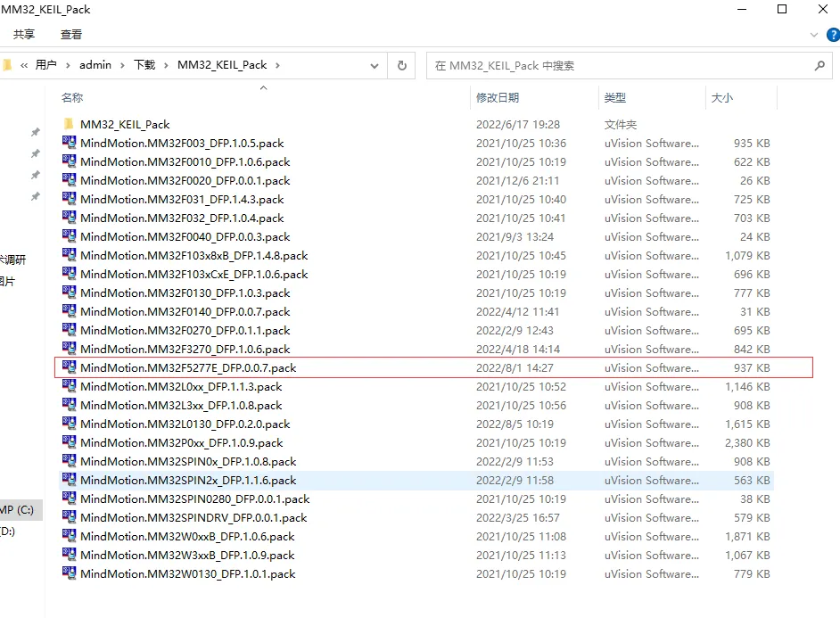Expand the chevron after admin breadcrumb
This screenshot has height=618, width=840.
(x=123, y=65)
